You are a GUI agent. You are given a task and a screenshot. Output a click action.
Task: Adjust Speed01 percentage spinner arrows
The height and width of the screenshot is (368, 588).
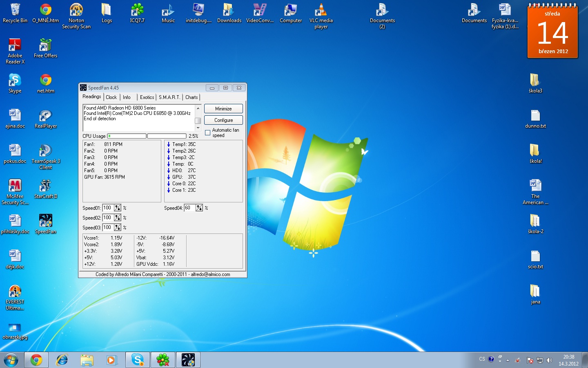(118, 208)
